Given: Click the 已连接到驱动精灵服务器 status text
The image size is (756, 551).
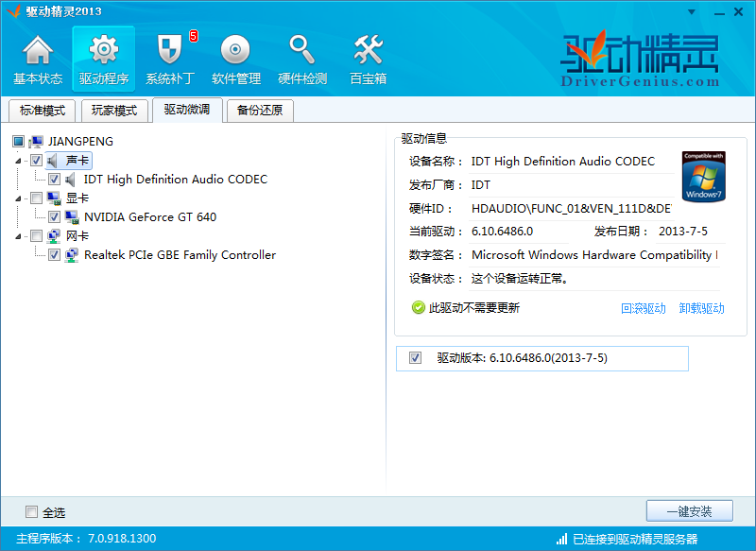Looking at the screenshot, I should 635,539.
